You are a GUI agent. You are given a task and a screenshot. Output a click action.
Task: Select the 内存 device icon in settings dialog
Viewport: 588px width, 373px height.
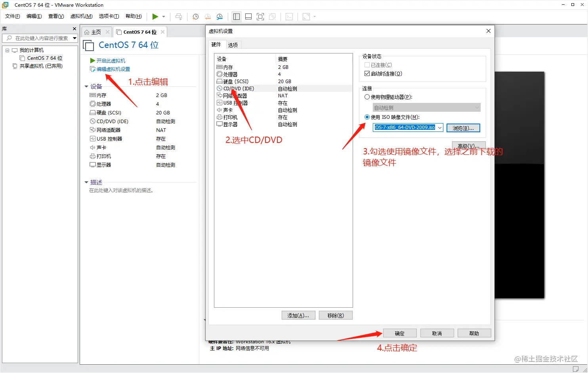(x=220, y=67)
